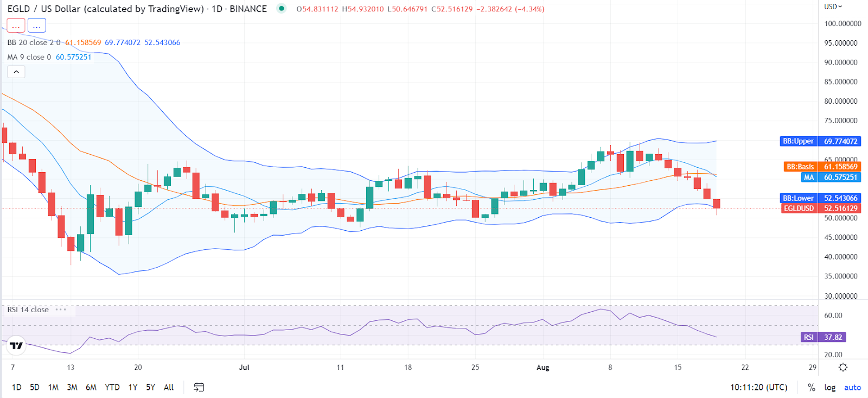Click the Aug label on time axis

click(x=542, y=368)
